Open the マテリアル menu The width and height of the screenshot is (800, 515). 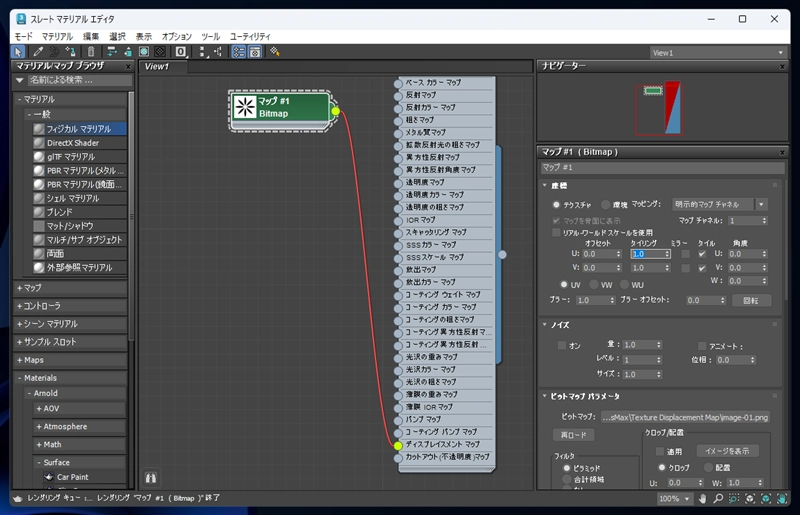pos(57,36)
